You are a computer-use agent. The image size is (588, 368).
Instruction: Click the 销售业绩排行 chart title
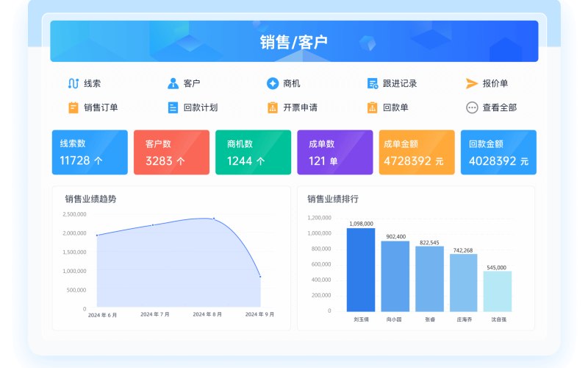coord(333,199)
